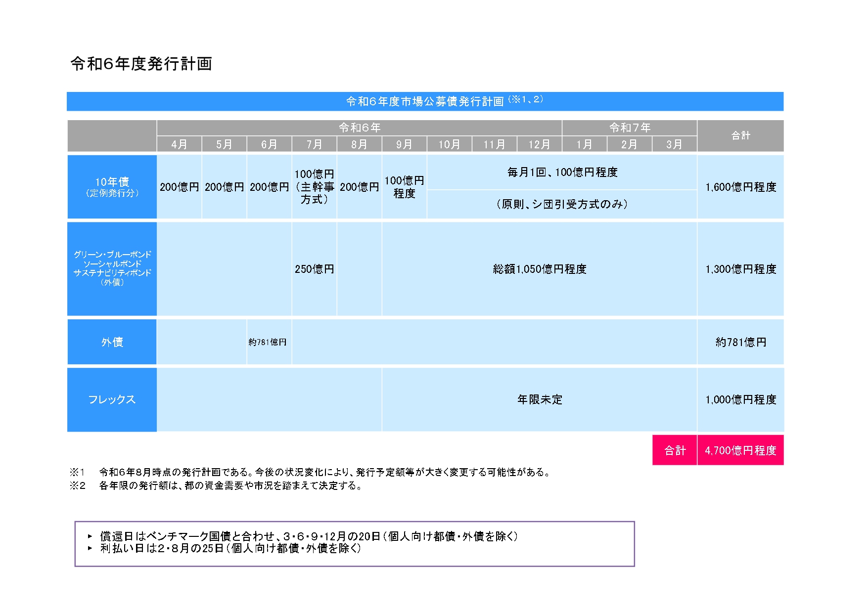Click 200億円 in the April column
This screenshot has width=868, height=613.
pyautogui.click(x=179, y=187)
